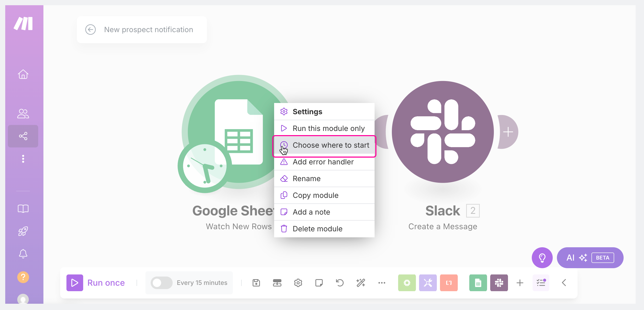Open the What's new rocket icon
The image size is (644, 310).
click(23, 231)
